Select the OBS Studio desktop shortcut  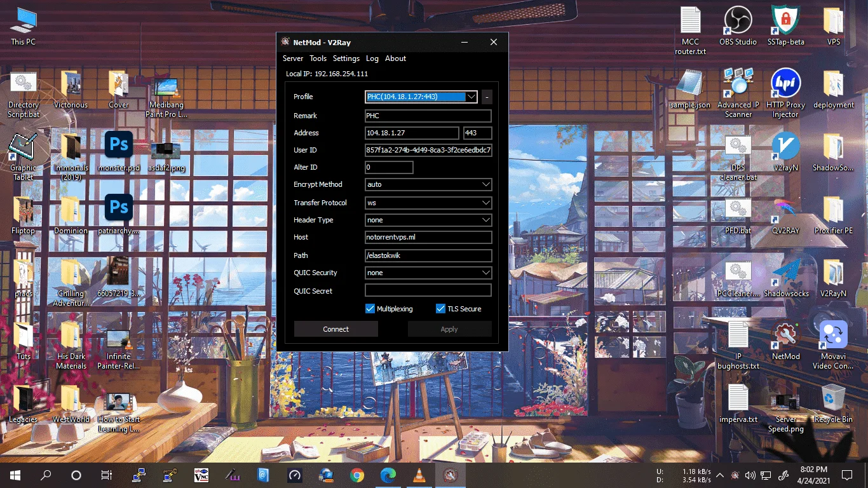[738, 26]
